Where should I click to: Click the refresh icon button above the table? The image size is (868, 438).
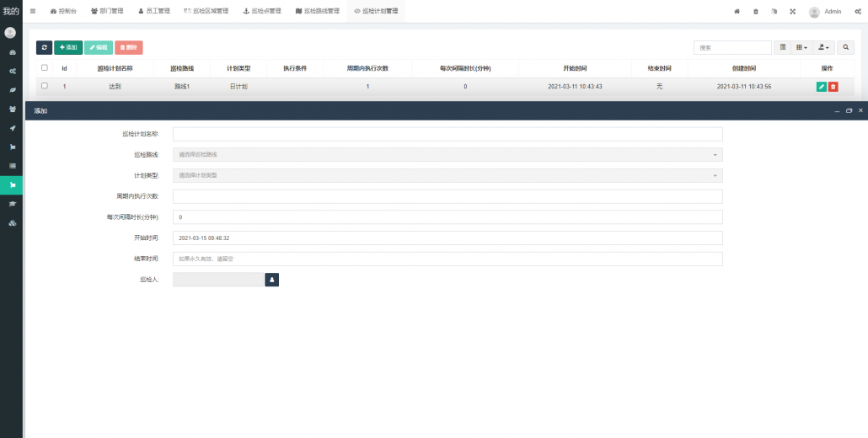(x=44, y=48)
